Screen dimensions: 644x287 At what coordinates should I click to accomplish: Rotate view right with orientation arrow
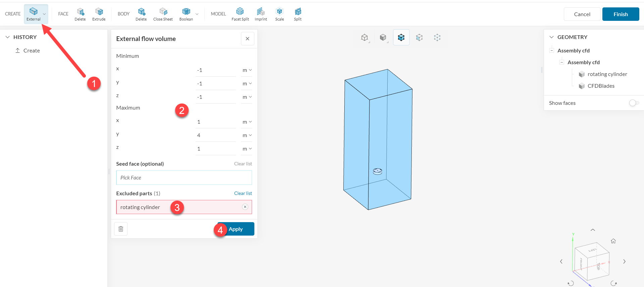[x=624, y=261]
